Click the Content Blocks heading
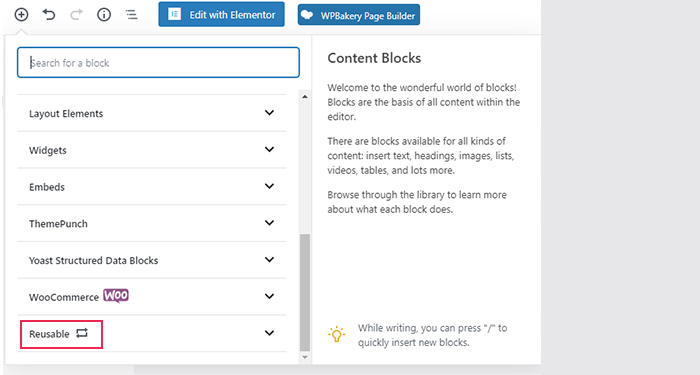700x375 pixels. (374, 58)
